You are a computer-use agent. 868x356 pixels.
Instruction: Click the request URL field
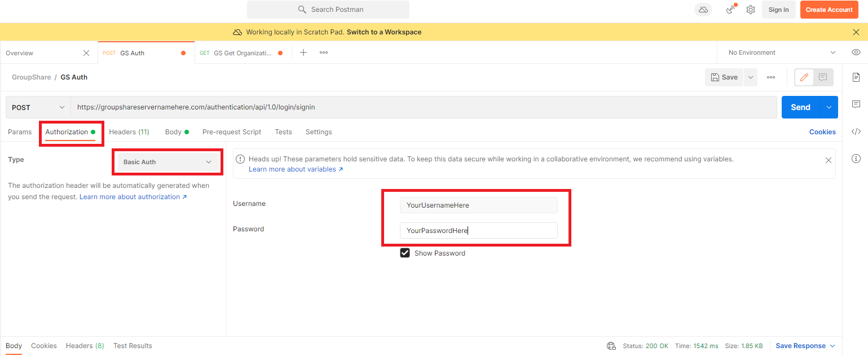pos(424,107)
